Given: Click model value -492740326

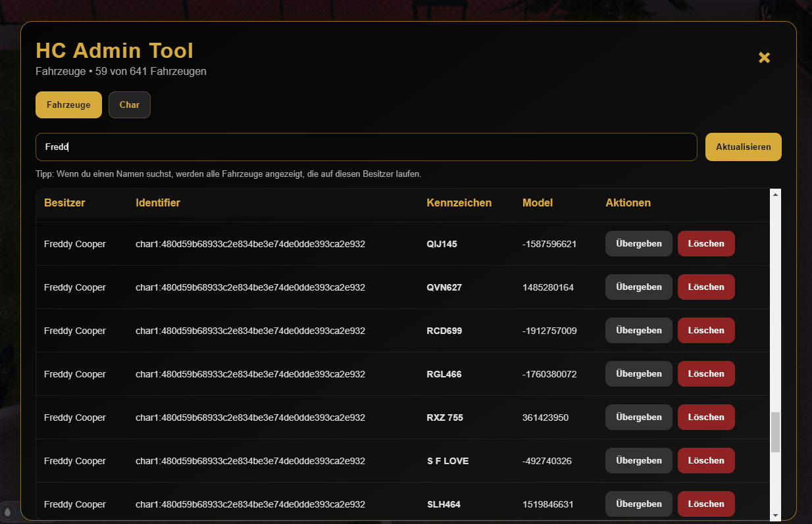Looking at the screenshot, I should pyautogui.click(x=547, y=461).
